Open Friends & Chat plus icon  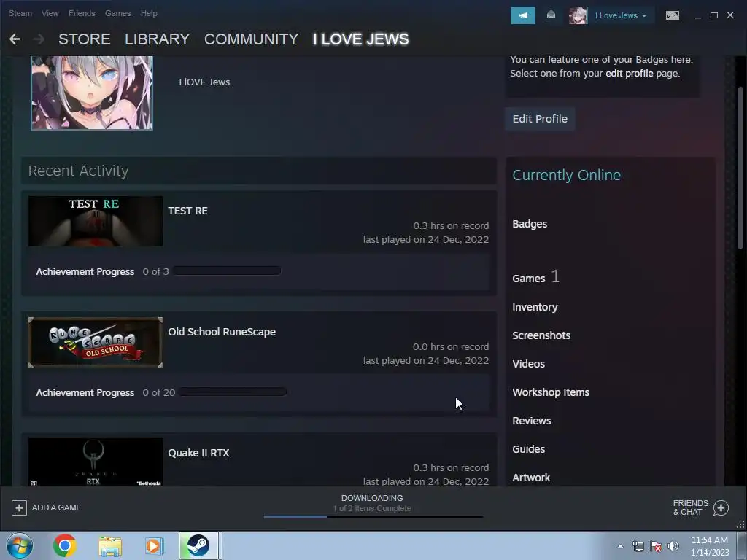pos(721,507)
